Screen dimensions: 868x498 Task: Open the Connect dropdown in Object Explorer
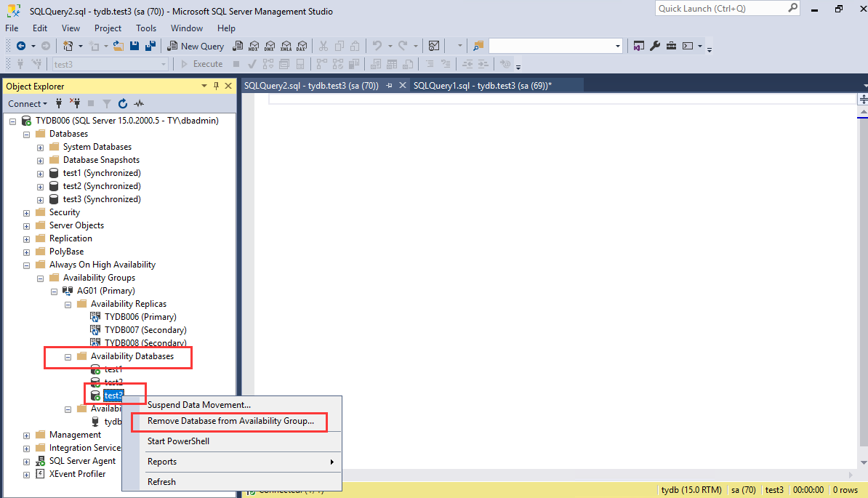coord(27,103)
